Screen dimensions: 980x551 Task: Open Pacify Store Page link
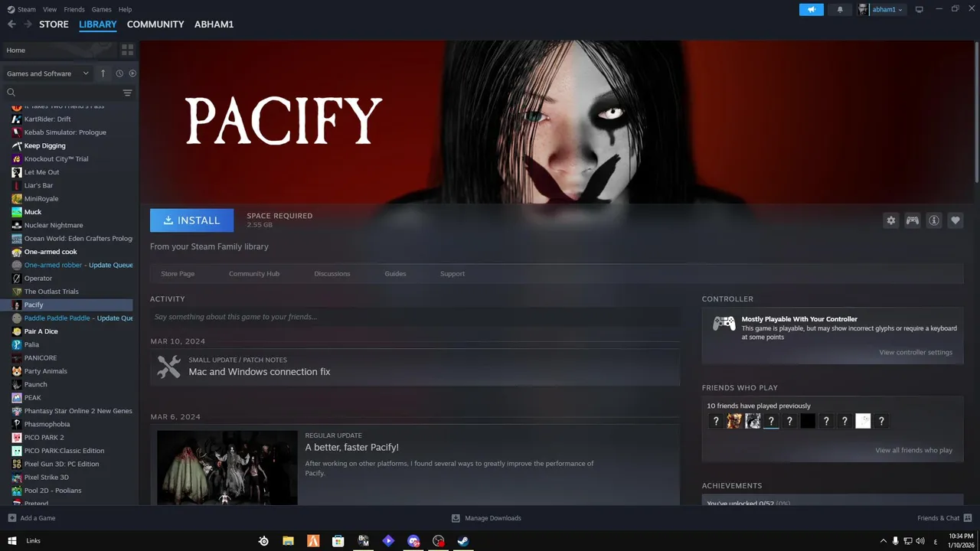coord(178,273)
